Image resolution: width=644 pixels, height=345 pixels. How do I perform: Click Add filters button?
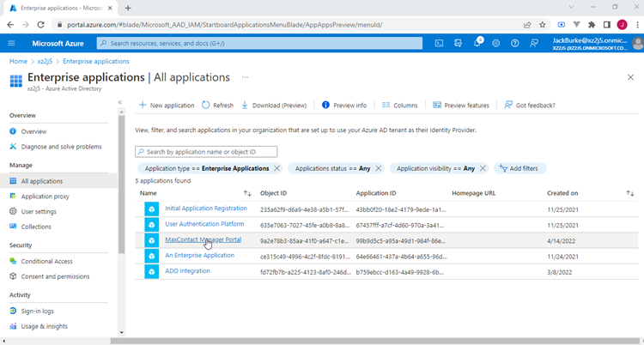click(519, 168)
